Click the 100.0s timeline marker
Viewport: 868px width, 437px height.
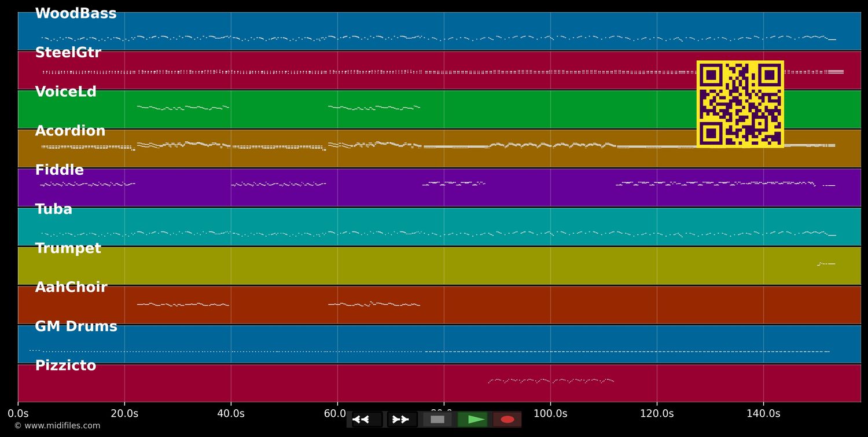point(551,413)
